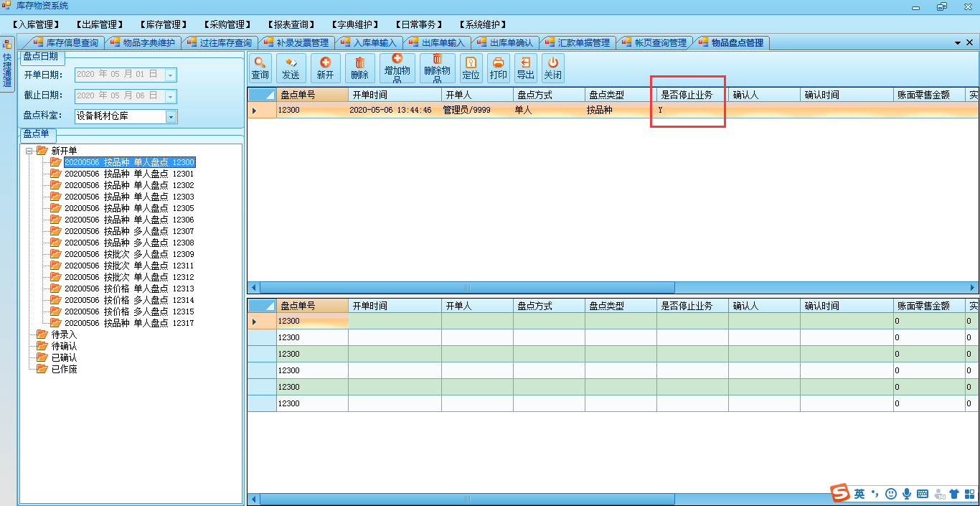Click the folder icon of 待录入
Viewport: 980px width, 506px height.
42,334
